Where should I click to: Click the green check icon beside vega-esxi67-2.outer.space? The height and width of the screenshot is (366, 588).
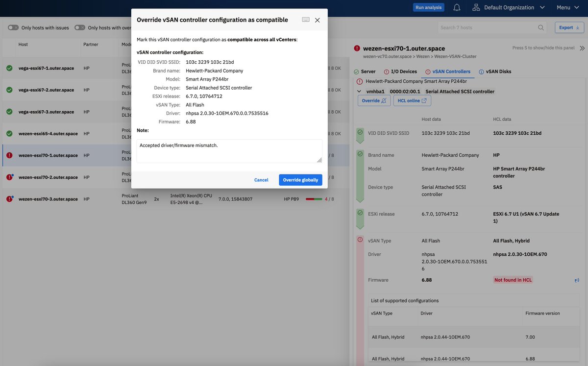pyautogui.click(x=9, y=89)
